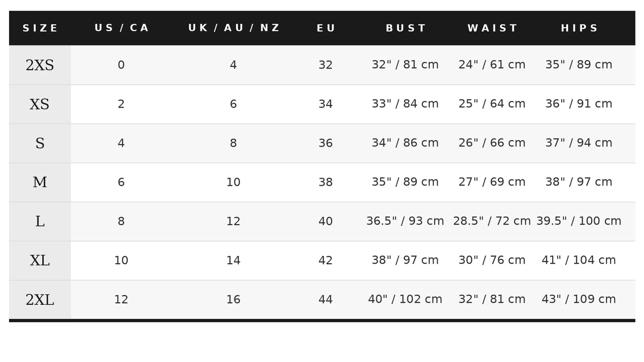This screenshot has height=362, width=644.
Task: Select the 30" / 76 cm waist cell
Action: tap(492, 260)
